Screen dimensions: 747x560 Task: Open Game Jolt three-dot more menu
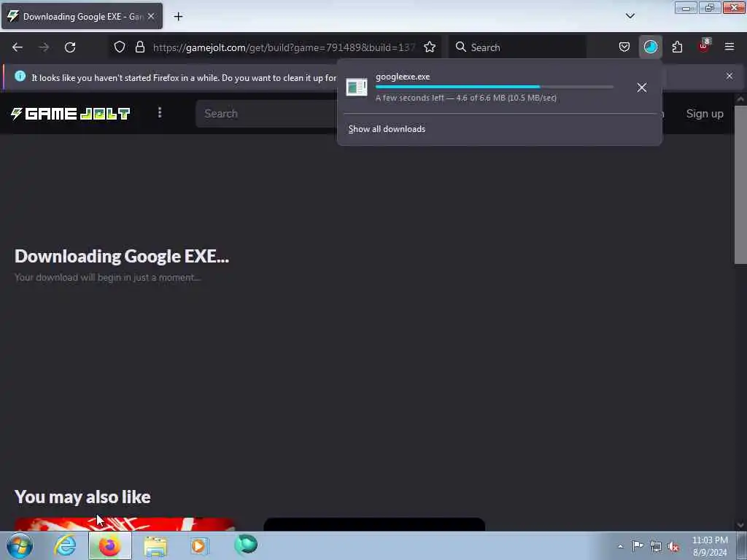point(160,113)
